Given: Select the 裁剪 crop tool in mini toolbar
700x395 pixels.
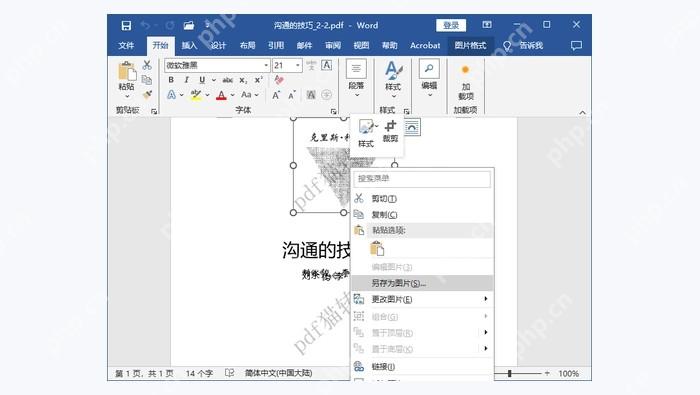Looking at the screenshot, I should click(x=390, y=132).
